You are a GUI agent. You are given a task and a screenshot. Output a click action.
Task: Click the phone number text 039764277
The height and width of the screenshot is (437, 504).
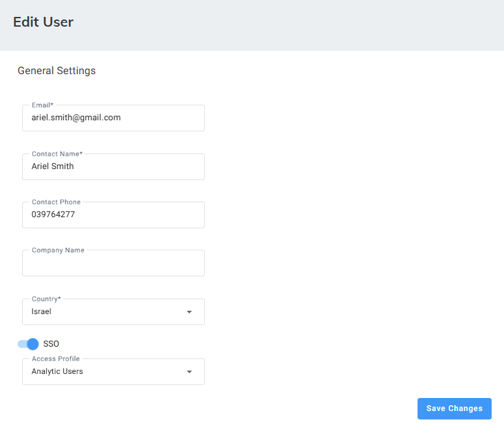(53, 215)
